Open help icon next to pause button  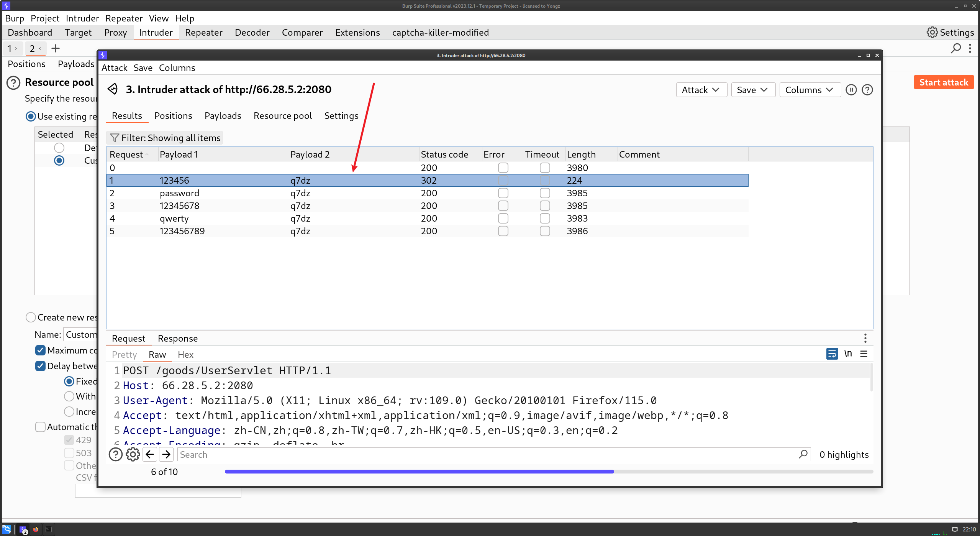point(867,90)
